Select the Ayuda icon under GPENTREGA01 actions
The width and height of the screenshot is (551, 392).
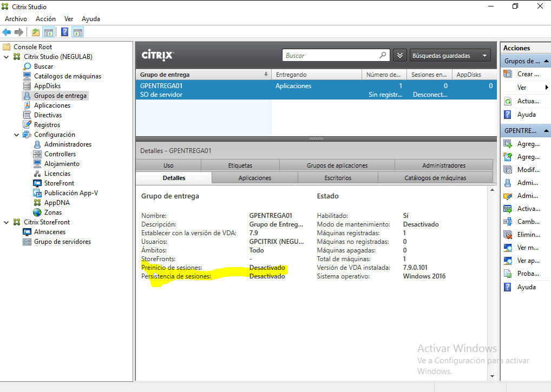point(508,286)
